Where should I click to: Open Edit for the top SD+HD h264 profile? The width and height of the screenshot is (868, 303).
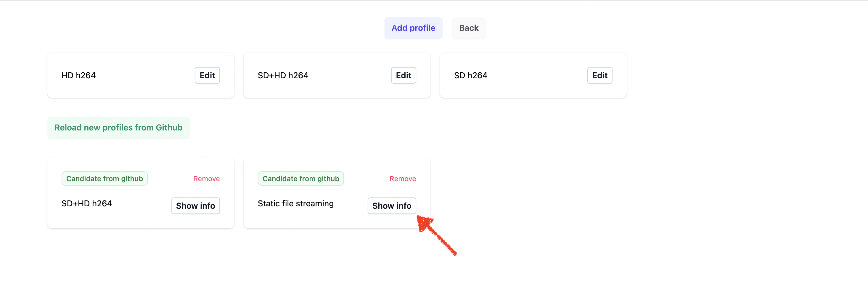coord(403,75)
